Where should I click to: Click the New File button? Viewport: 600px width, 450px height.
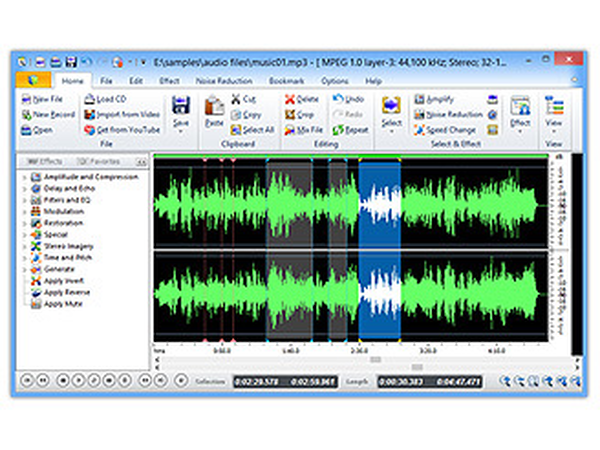tap(42, 99)
